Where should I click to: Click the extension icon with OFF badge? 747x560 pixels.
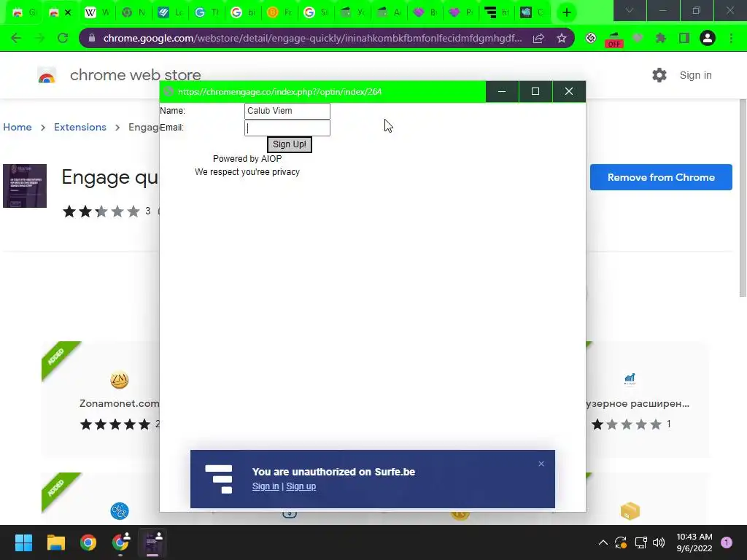point(614,39)
